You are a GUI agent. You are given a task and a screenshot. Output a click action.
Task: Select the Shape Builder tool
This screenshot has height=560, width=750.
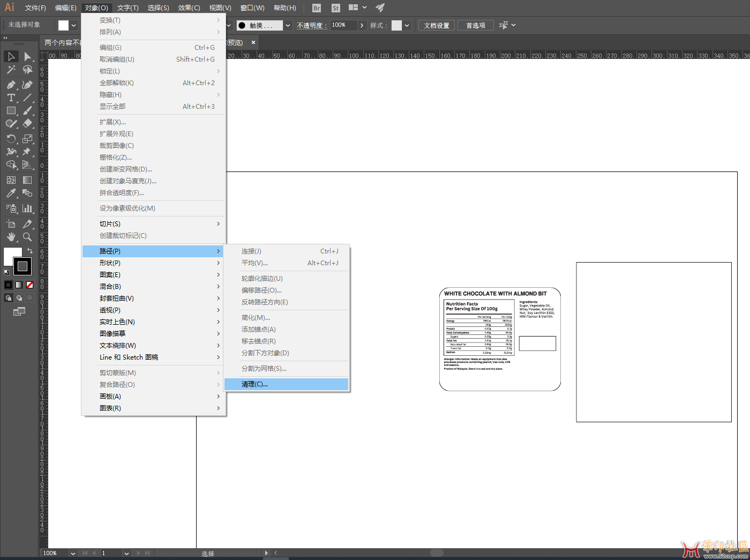coord(11,165)
